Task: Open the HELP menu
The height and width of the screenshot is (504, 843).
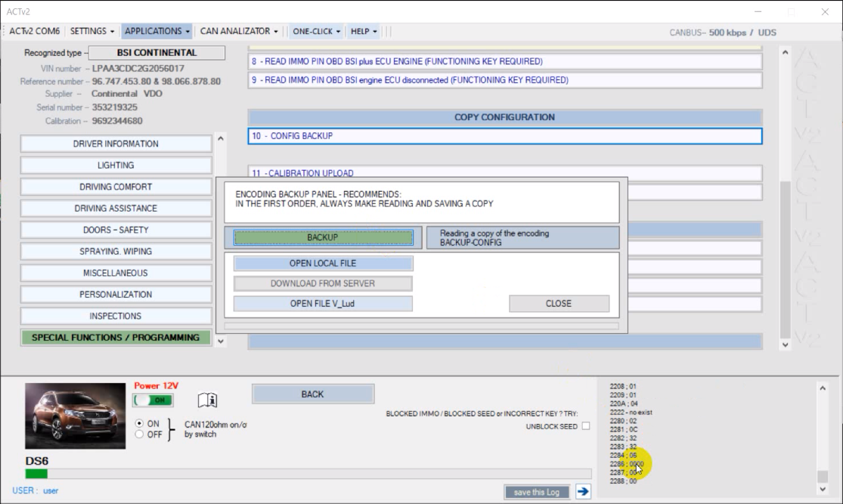Action: (x=364, y=31)
